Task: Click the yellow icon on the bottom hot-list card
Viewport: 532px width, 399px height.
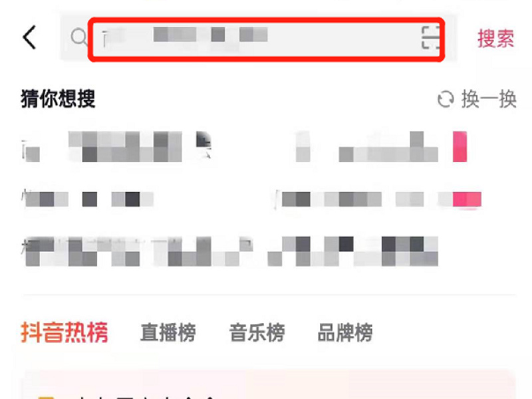Action: pos(46,397)
